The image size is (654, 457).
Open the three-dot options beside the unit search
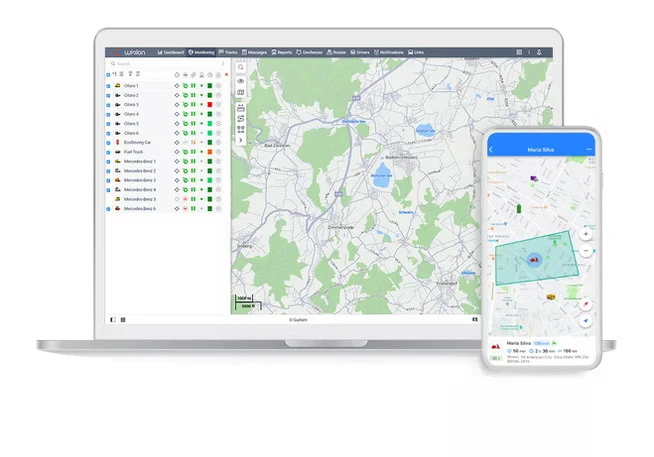click(223, 64)
